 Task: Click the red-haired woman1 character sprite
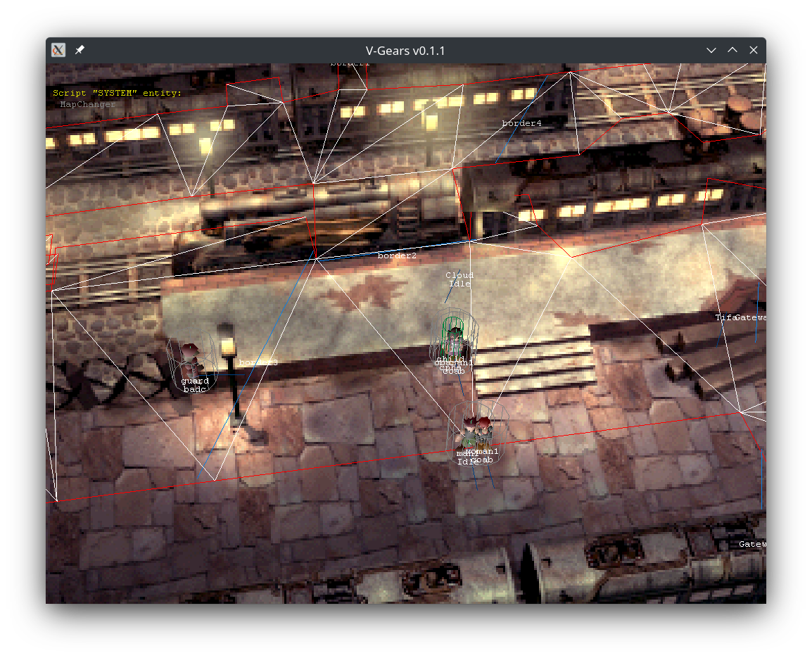click(483, 430)
